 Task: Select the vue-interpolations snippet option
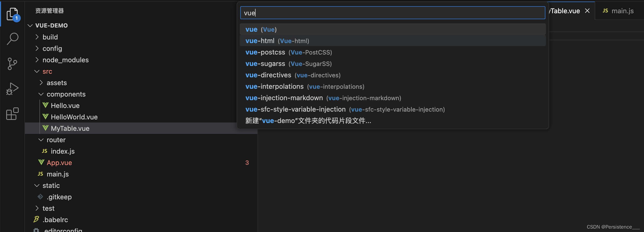coord(393,86)
